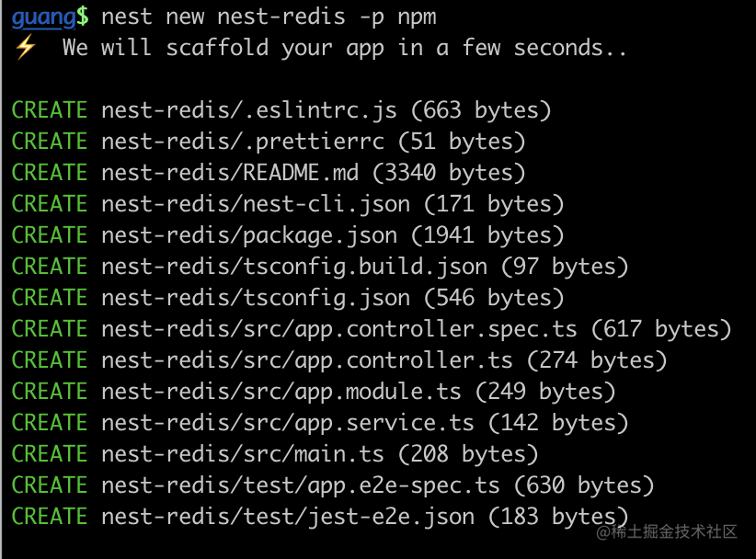This screenshot has width=756, height=559.
Task: Select the package.json file path
Action: point(249,235)
